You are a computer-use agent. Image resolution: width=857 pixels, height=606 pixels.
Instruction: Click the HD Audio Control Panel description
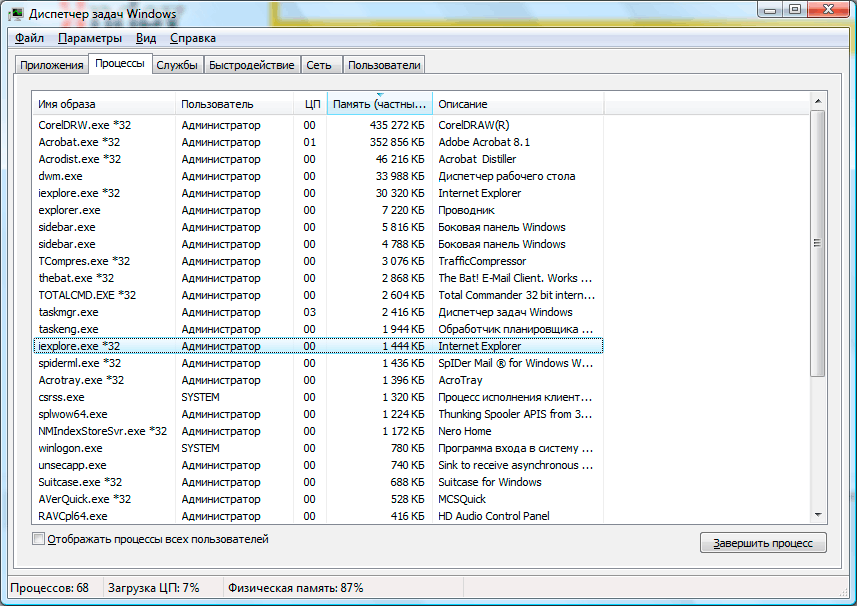click(x=494, y=516)
